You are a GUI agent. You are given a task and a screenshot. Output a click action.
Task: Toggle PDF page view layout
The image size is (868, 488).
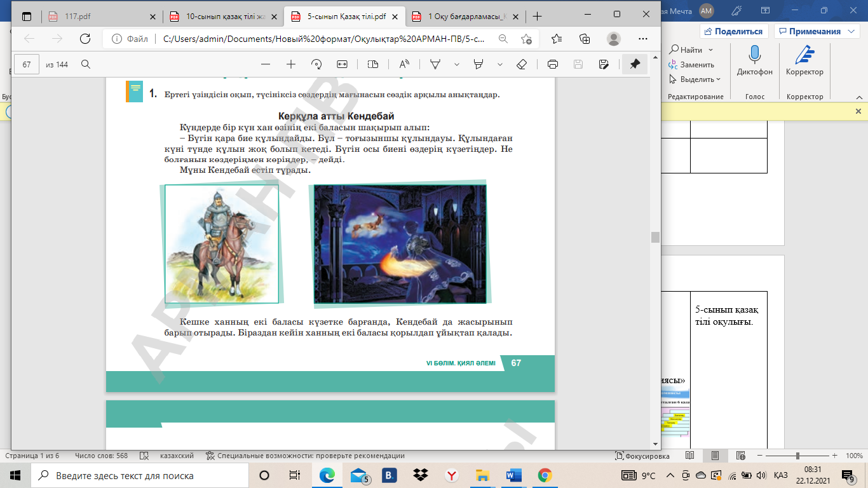[x=373, y=64]
